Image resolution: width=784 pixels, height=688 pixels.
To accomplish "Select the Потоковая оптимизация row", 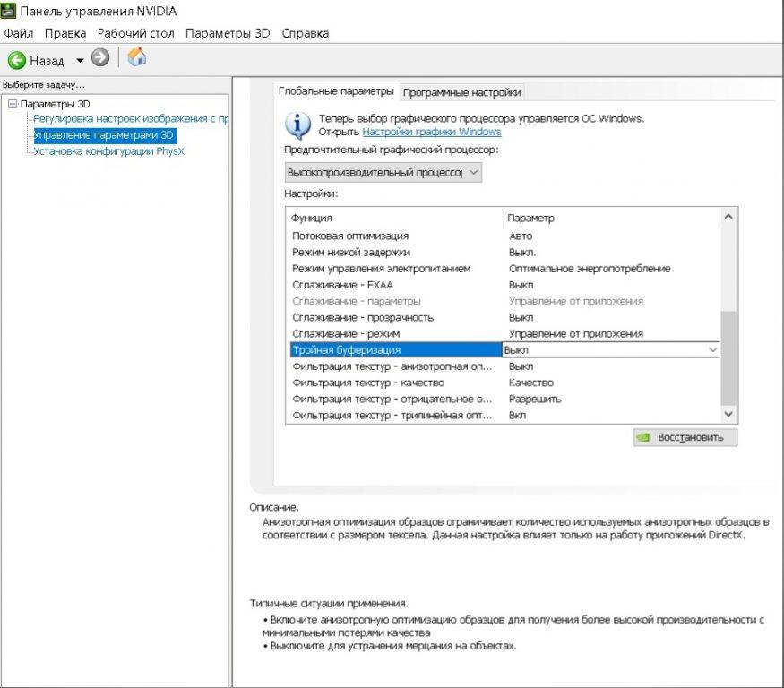I will tap(505, 236).
